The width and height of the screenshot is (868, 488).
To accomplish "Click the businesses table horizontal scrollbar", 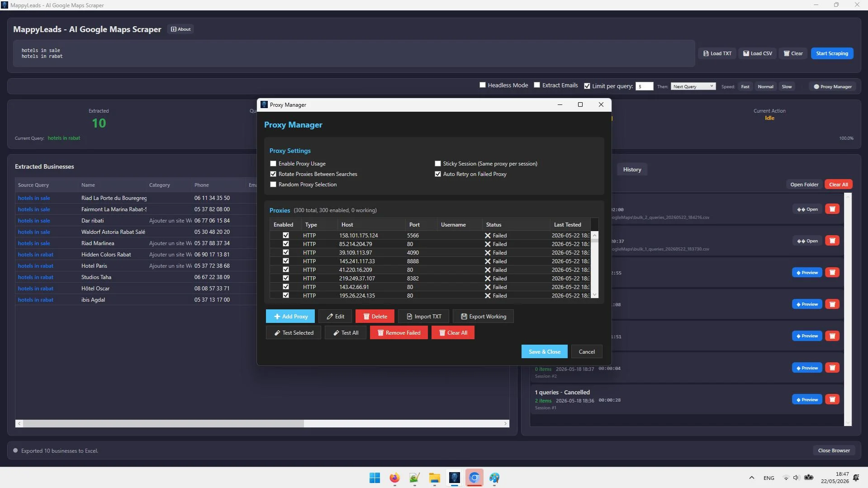I will click(x=262, y=423).
